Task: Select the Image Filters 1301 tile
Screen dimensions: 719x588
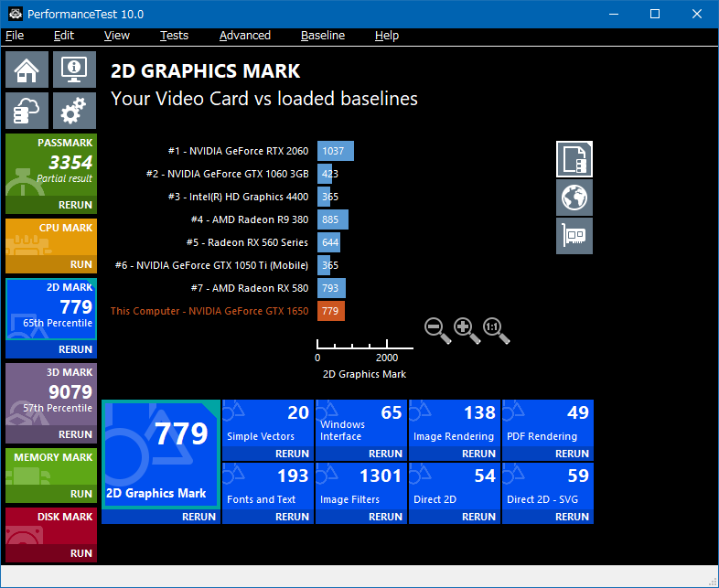Action: pyautogui.click(x=361, y=486)
